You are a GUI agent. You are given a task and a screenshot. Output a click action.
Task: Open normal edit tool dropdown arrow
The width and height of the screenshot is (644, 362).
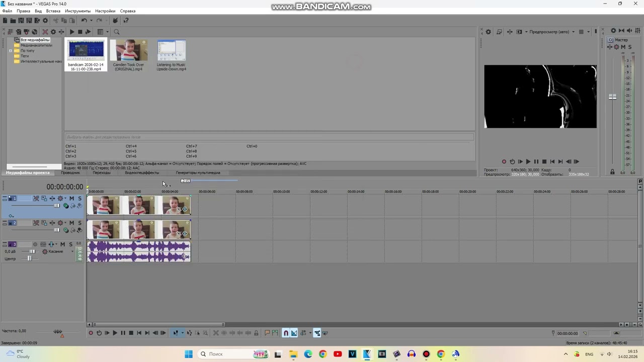(182, 333)
